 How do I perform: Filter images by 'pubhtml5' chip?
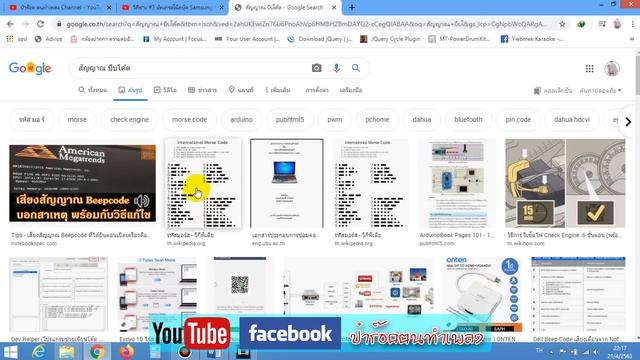[x=290, y=120]
